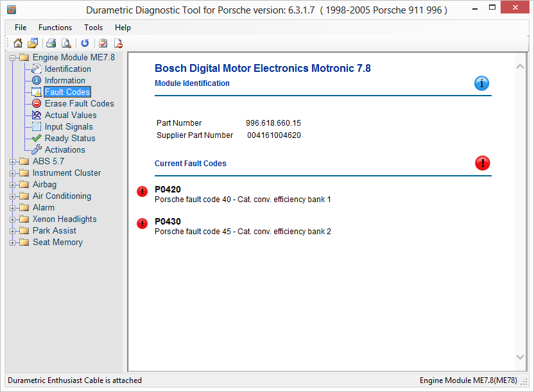Viewport: 534px width, 392px height.
Task: Click the 'Cat. conv. efficiency bank 1' description
Action: click(284, 200)
